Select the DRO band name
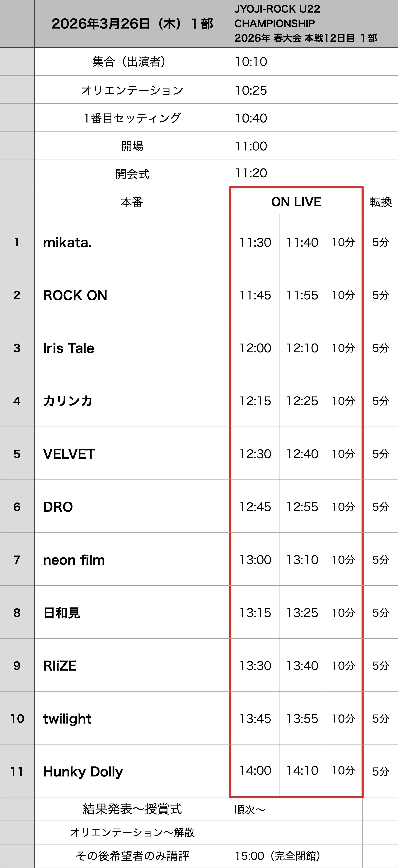 pyautogui.click(x=58, y=507)
